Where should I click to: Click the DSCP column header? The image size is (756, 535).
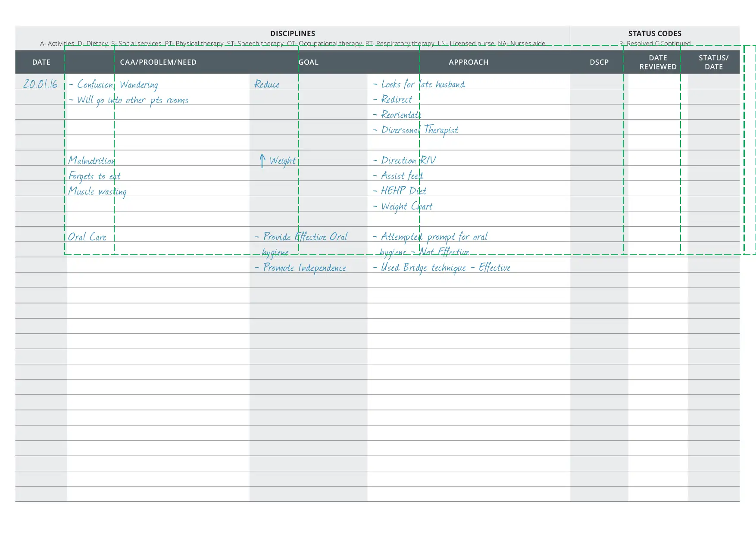599,62
